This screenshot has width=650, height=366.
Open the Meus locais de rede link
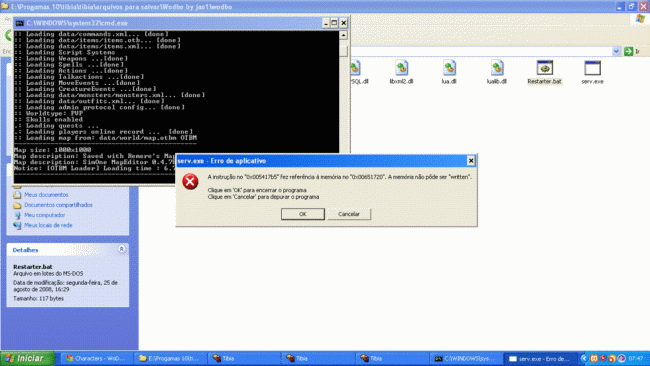pyautogui.click(x=48, y=225)
